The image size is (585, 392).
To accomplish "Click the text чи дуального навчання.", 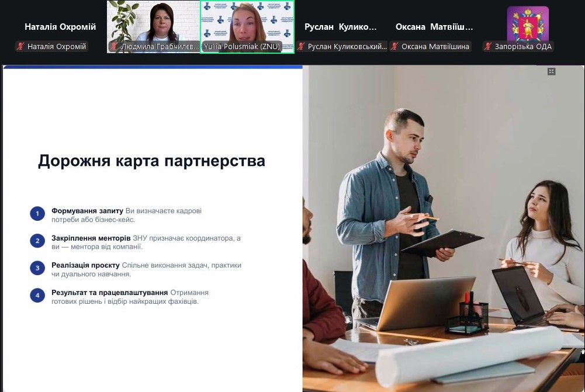I will click(x=91, y=274).
